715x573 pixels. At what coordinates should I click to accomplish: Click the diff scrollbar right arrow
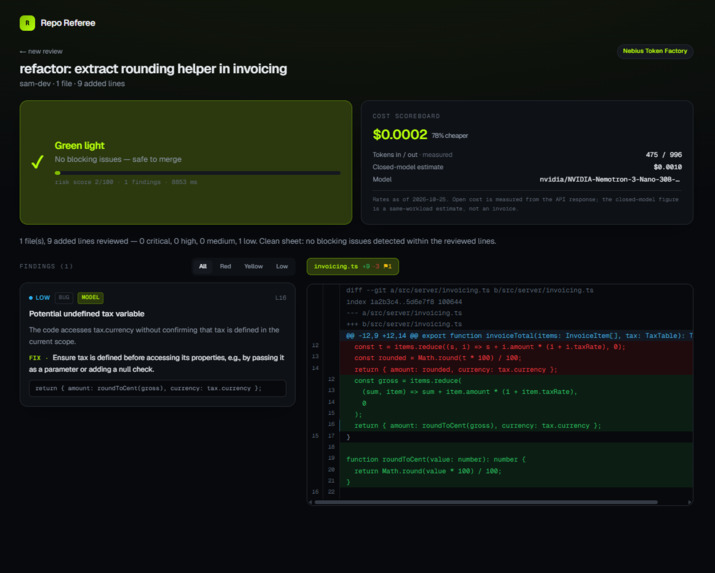point(689,502)
